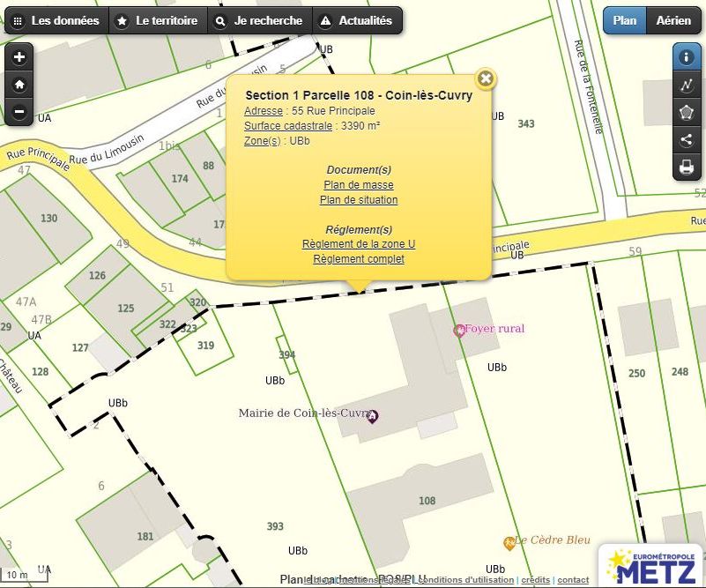The height and width of the screenshot is (588, 706).
Task: Open the Le territoire menu
Action: pos(157,20)
